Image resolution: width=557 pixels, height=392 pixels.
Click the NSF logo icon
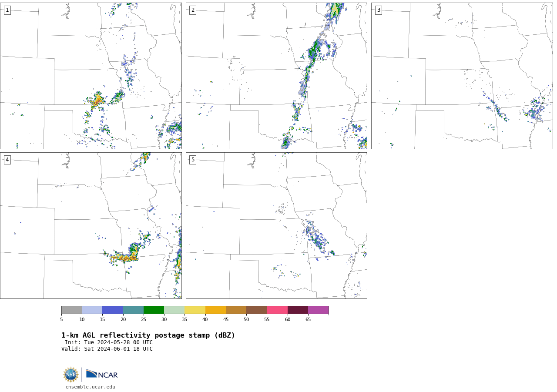tap(71, 375)
